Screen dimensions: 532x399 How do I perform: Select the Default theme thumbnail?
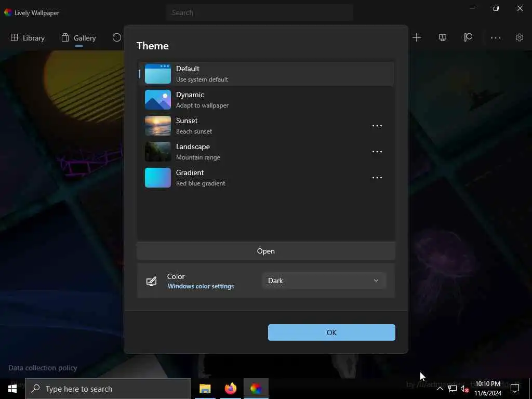tap(158, 74)
